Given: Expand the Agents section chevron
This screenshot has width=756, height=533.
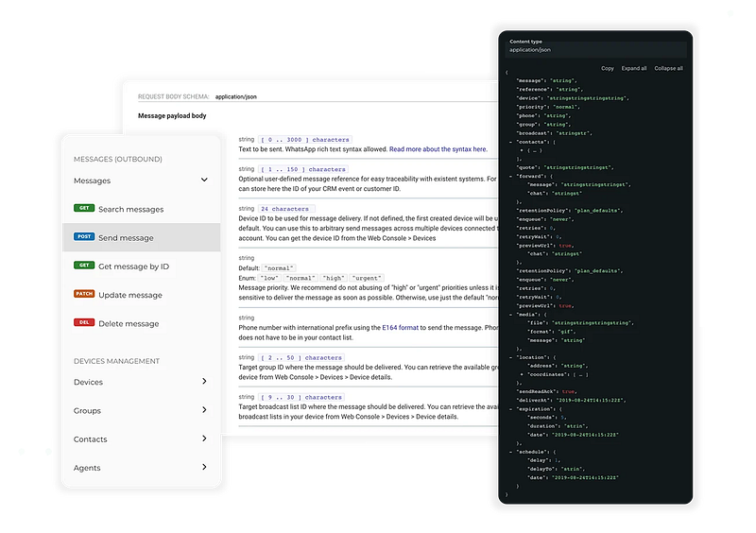Looking at the screenshot, I should tap(204, 467).
